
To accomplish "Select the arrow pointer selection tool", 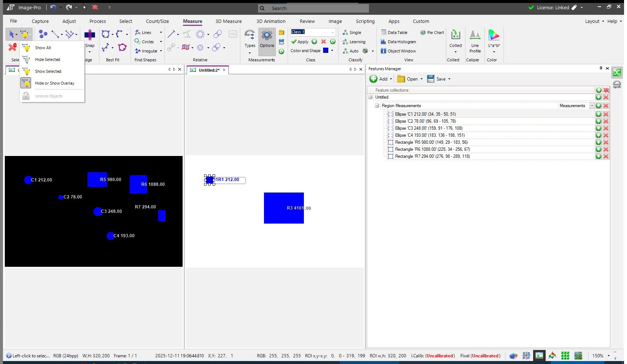I will (x=11, y=34).
